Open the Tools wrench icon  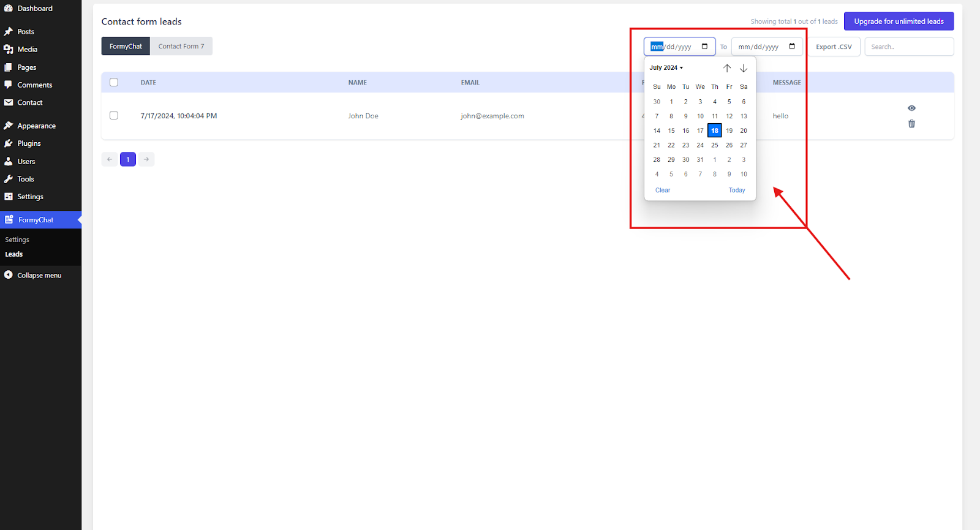coord(9,180)
